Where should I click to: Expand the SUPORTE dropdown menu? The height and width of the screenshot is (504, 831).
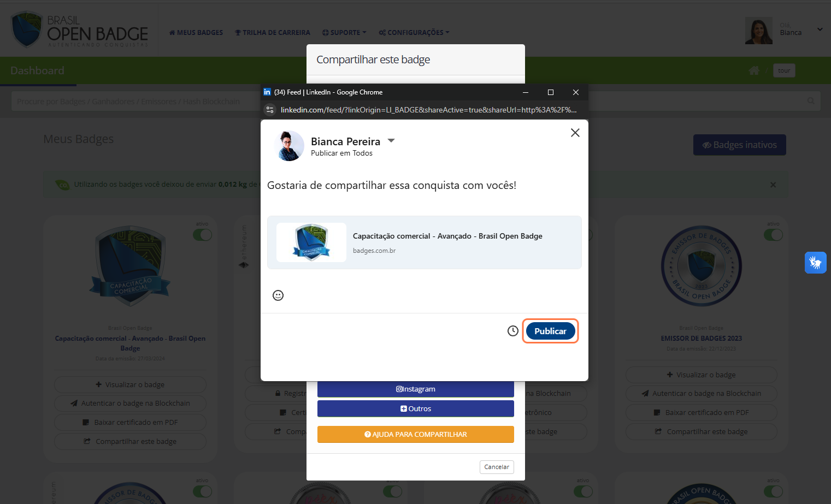[x=344, y=33]
